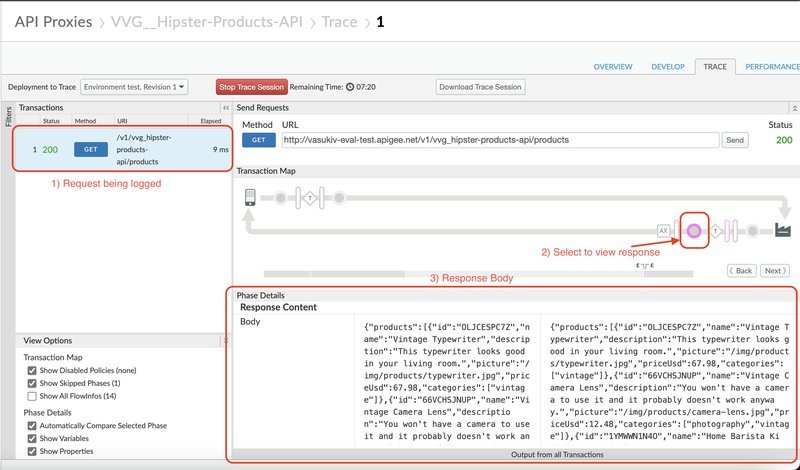Viewport: 800px width, 470px height.
Task: Click the Phase Details panel title
Action: tap(261, 295)
